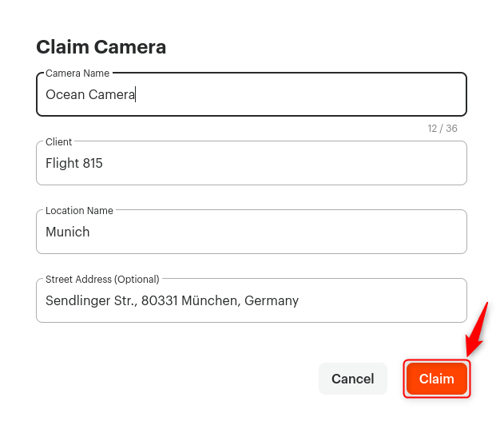The height and width of the screenshot is (433, 504).
Task: Focus the Camera Name input field
Action: [252, 94]
